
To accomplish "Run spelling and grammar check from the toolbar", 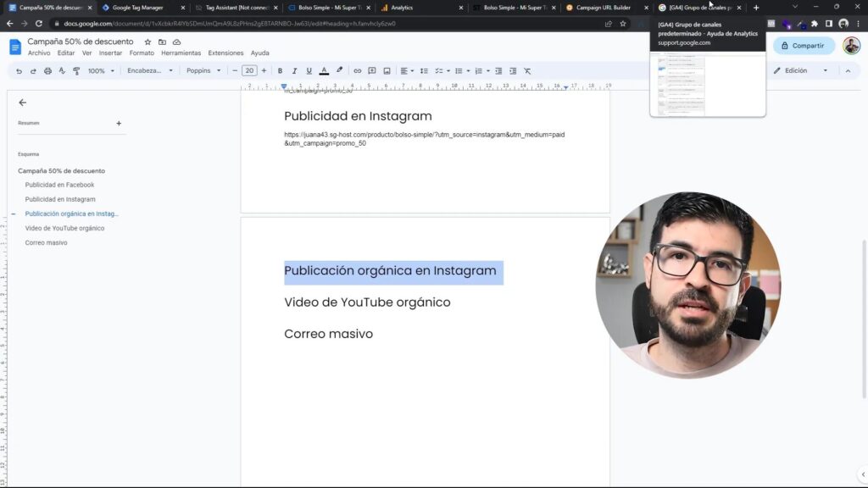I will coord(62,71).
